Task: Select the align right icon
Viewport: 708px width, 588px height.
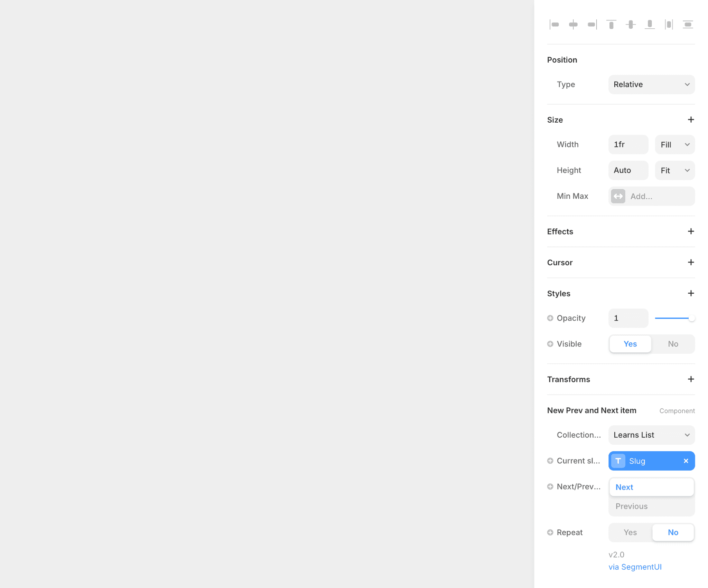Action: pyautogui.click(x=592, y=24)
